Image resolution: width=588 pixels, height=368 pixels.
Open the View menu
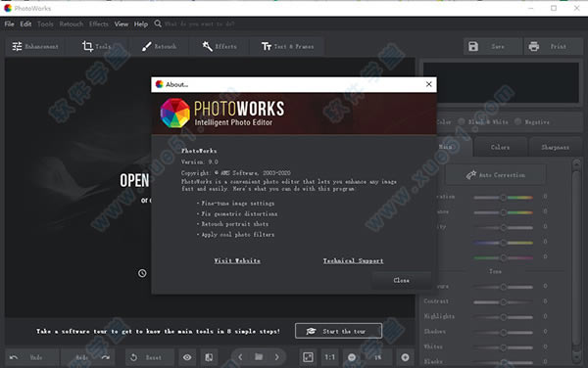coord(122,23)
